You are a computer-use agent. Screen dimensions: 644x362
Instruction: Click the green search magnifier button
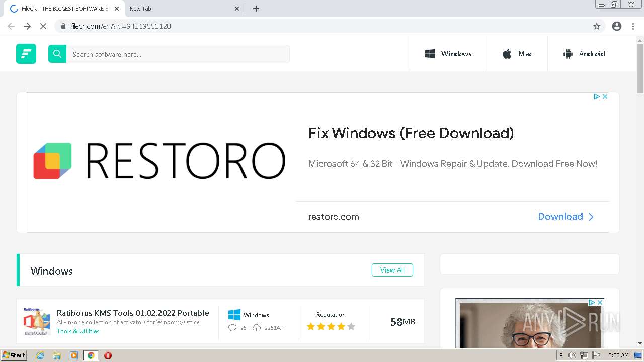click(x=57, y=54)
